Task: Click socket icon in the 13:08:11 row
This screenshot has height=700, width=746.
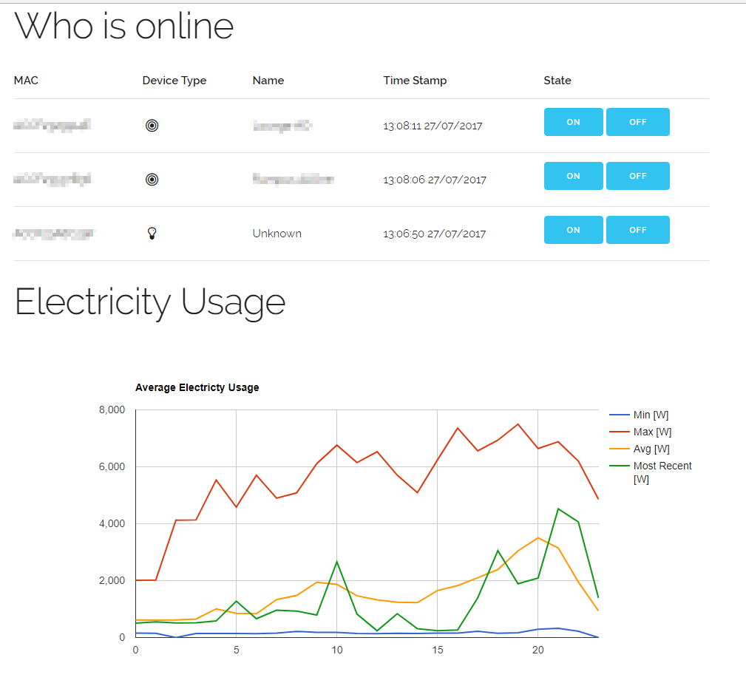Action: 152,126
